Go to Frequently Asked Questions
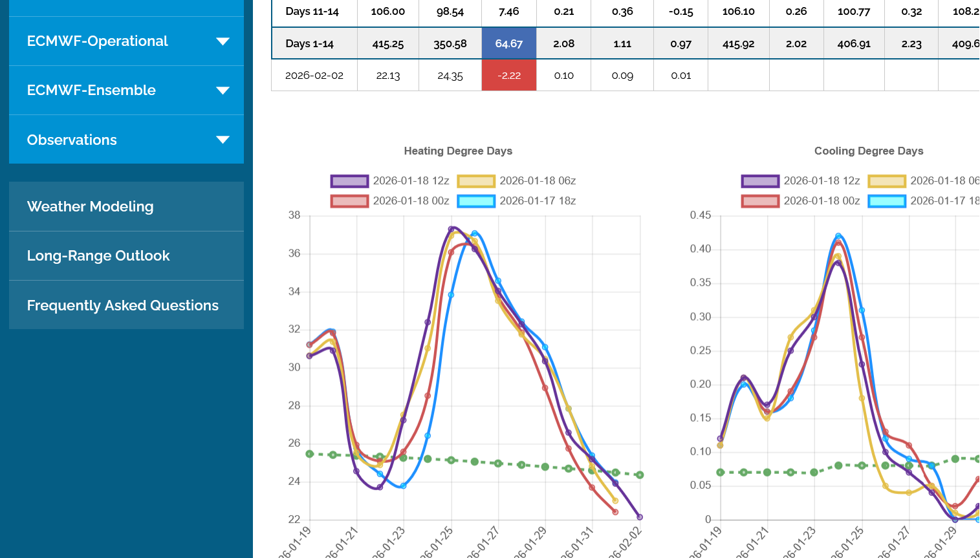 pyautogui.click(x=123, y=305)
